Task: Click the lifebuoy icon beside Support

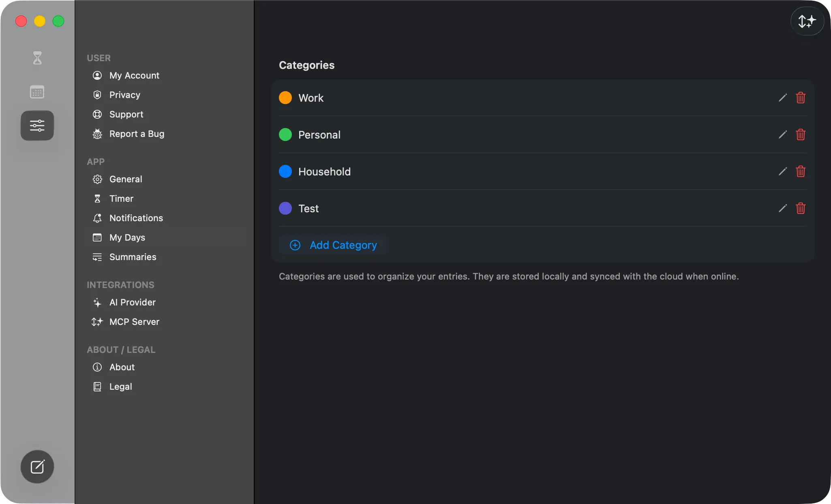Action: (97, 114)
